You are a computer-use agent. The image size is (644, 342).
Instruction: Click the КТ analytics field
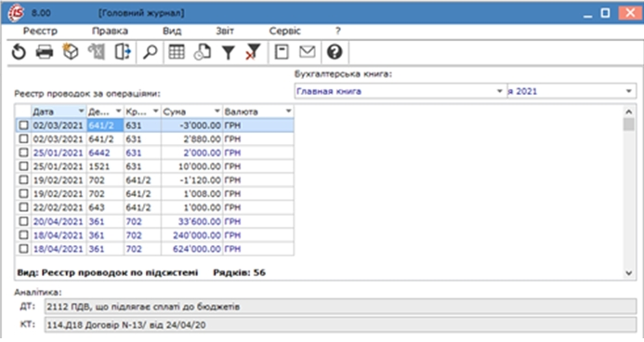[x=340, y=324]
